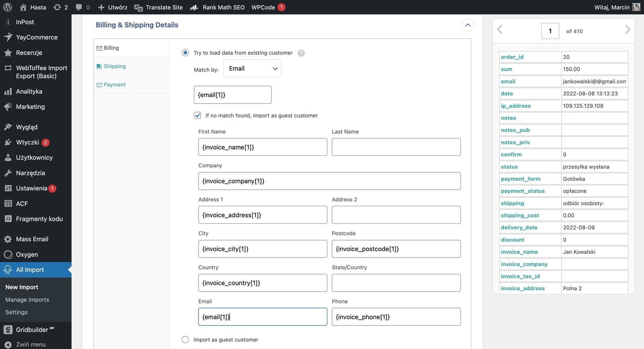This screenshot has height=349, width=644.
Task: Select Import as guest customer radio
Action: [x=185, y=340]
